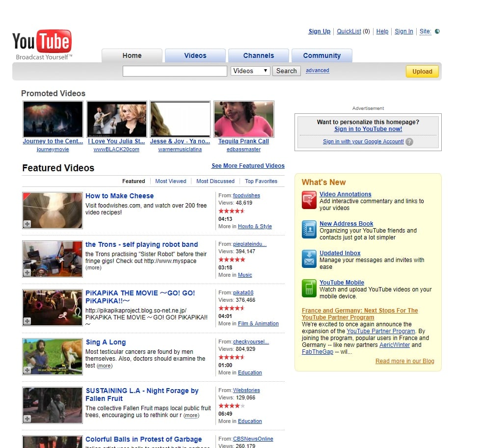Switch to the Videos tab
This screenshot has height=448, width=482.
(195, 55)
